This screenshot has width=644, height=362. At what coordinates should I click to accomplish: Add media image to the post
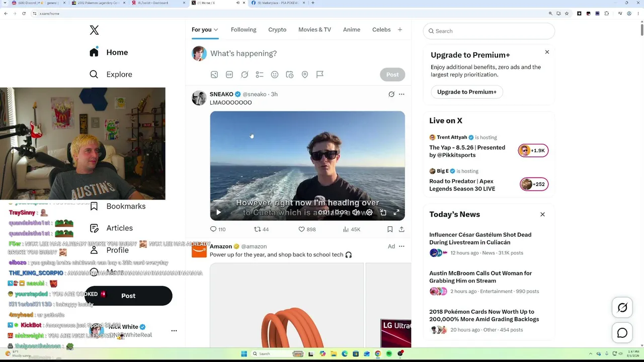(x=214, y=74)
